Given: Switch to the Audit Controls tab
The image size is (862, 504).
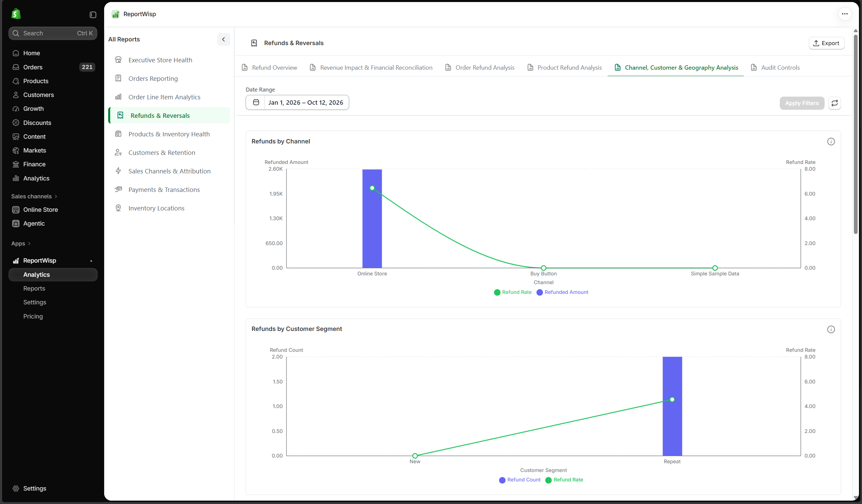Looking at the screenshot, I should [775, 68].
